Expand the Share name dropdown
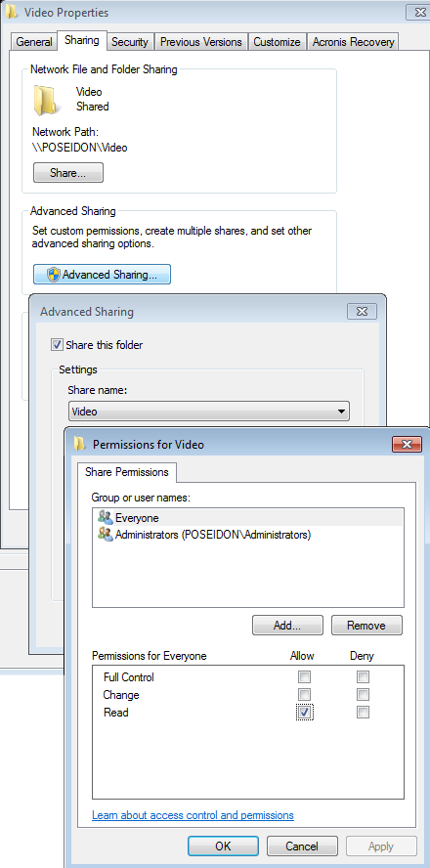The width and height of the screenshot is (430, 868). pyautogui.click(x=341, y=412)
